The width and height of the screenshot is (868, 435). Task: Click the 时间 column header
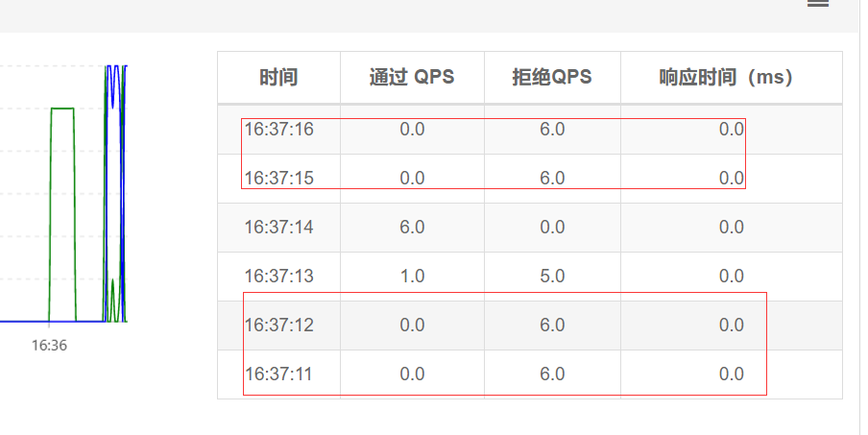click(x=279, y=78)
